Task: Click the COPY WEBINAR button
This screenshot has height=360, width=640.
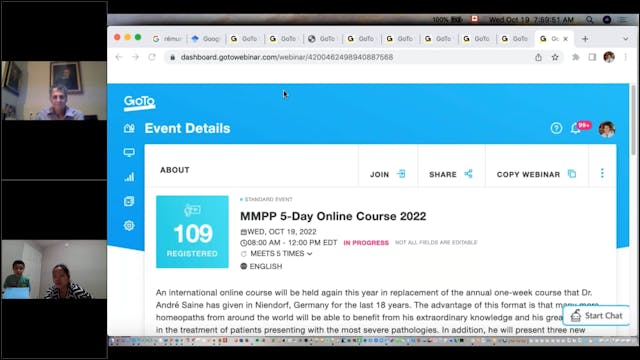Action: (536, 174)
